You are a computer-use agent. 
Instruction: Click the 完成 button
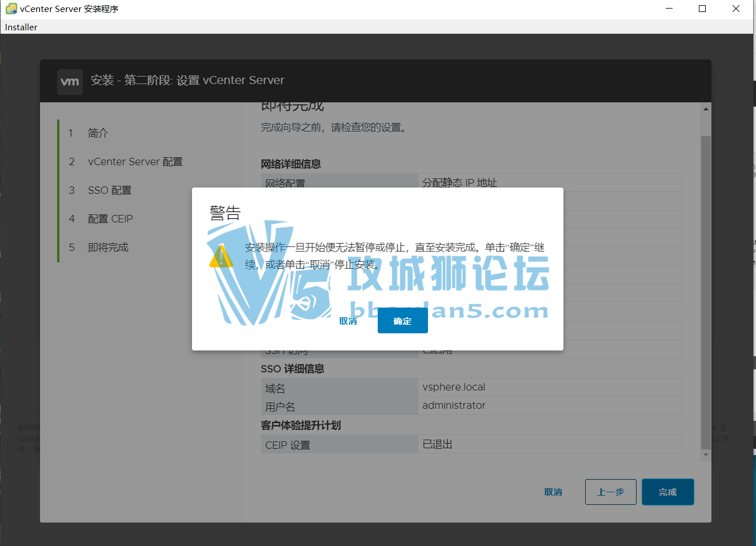click(667, 492)
